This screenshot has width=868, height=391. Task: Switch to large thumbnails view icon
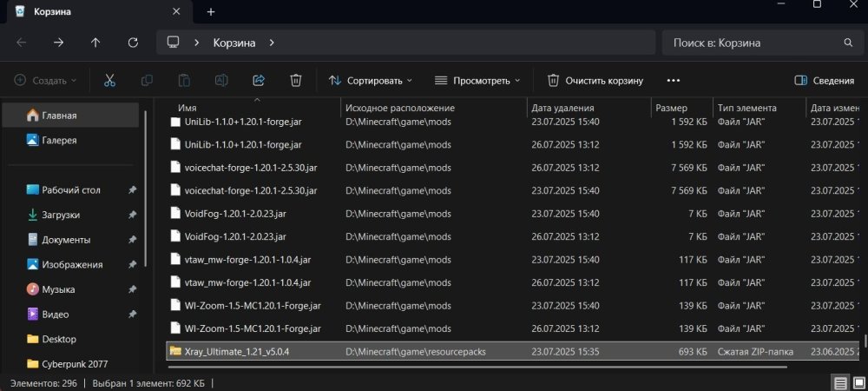coord(858,382)
